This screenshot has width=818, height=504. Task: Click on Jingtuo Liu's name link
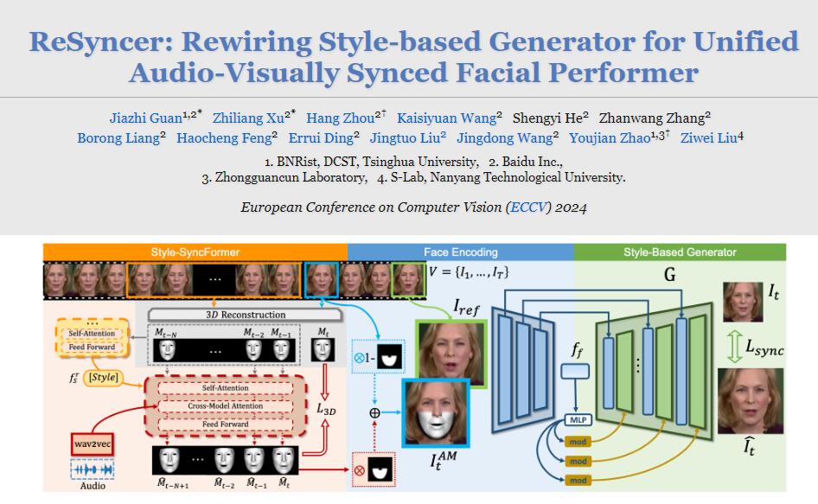click(x=405, y=137)
